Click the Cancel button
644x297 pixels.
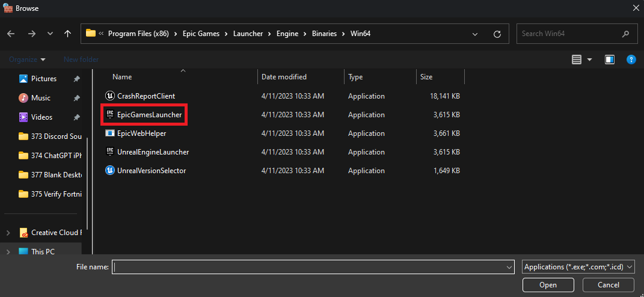click(x=609, y=285)
